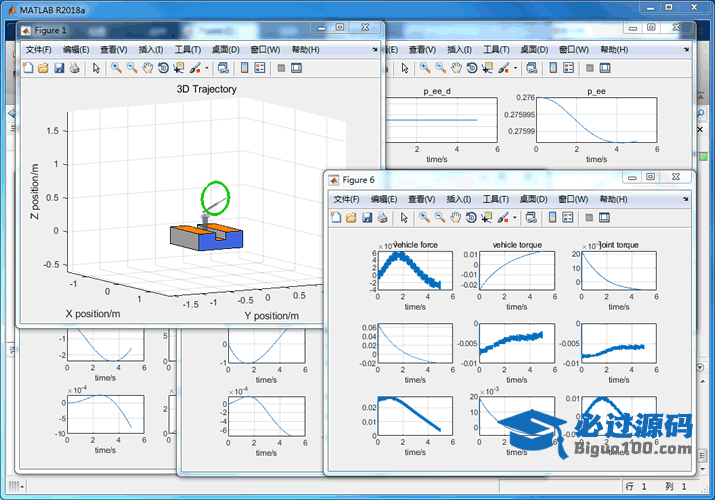The image size is (715, 500).
Task: Save Figure 1 using the floppy disk icon
Action: [x=59, y=68]
